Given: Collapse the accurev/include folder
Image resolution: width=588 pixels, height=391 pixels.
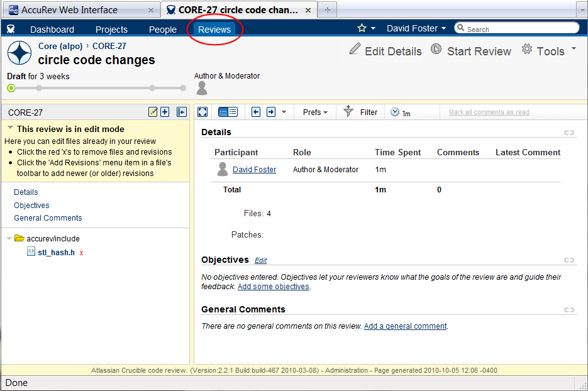Looking at the screenshot, I should [9, 239].
